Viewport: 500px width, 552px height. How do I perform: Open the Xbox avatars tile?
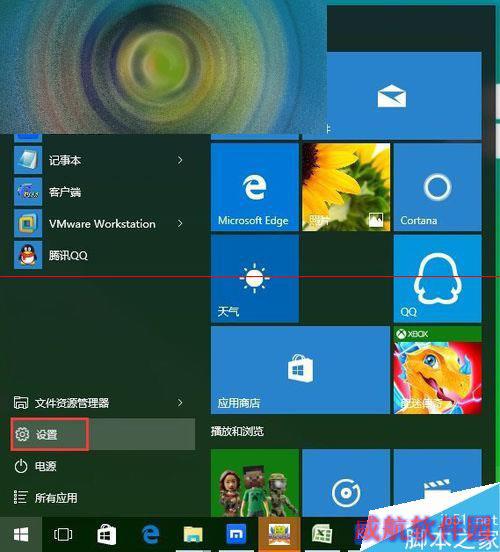click(255, 483)
